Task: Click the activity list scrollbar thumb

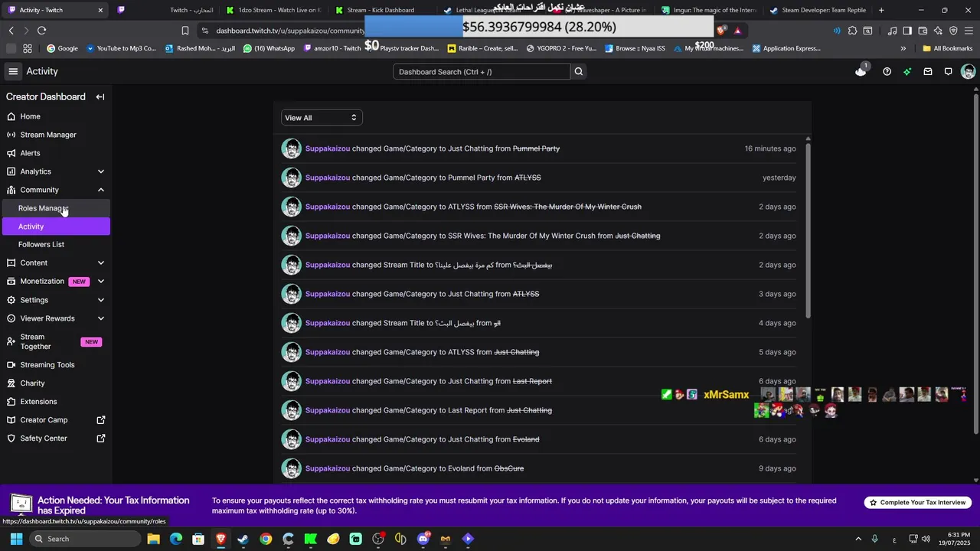Action: click(808, 230)
